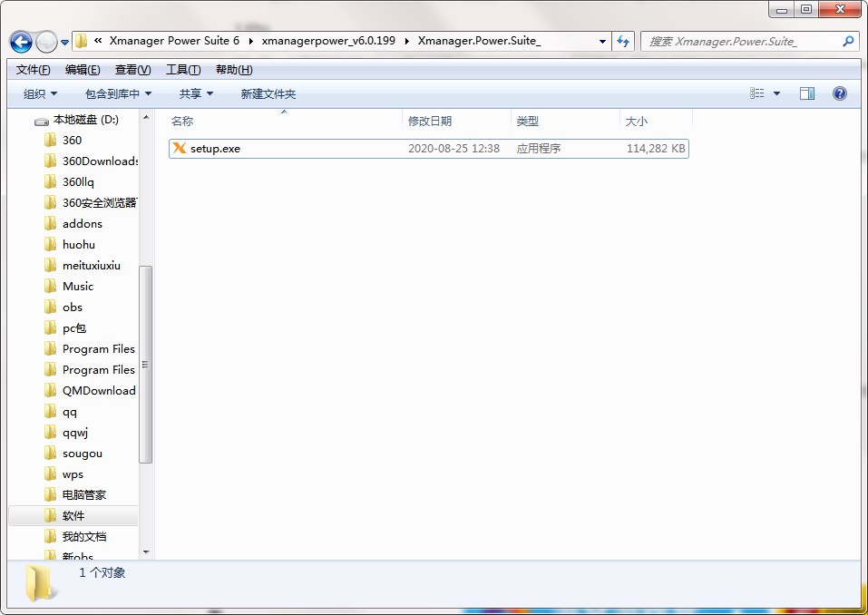Screen dimensions: 868x615
Task: Open recent locations dropdown beside Forward arrow
Action: (64, 42)
